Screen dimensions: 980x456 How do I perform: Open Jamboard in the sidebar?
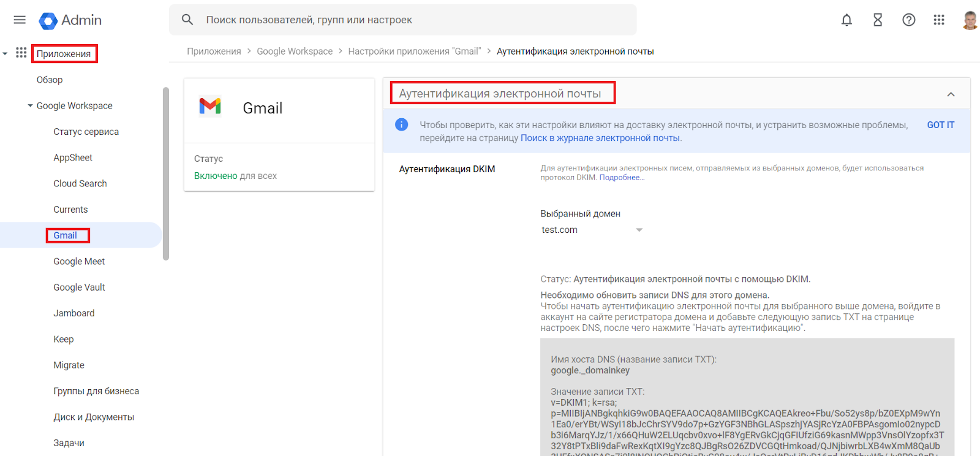pos(74,313)
